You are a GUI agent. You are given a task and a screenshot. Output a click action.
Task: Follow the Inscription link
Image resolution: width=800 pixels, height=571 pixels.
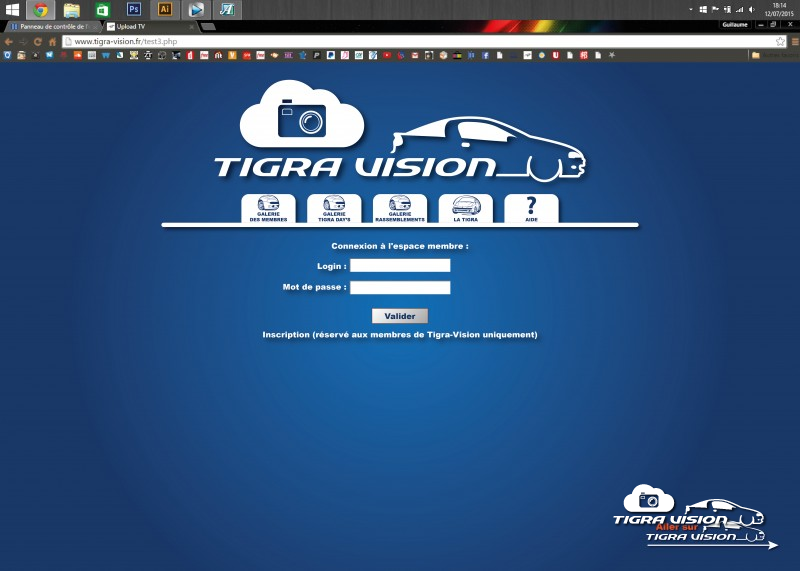click(x=400, y=335)
